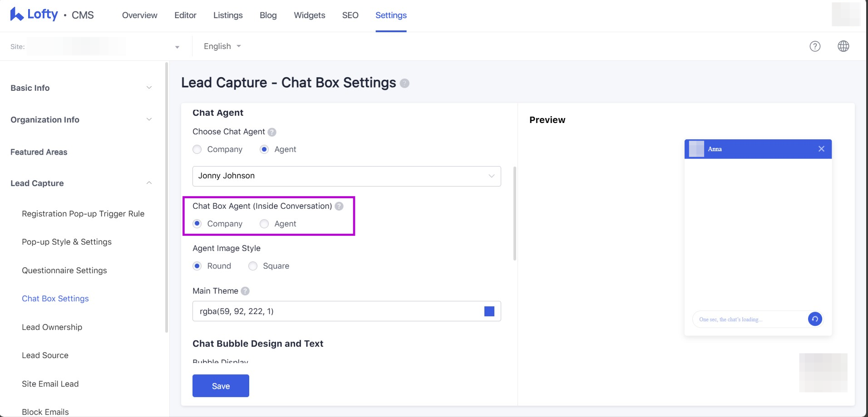Image resolution: width=868 pixels, height=417 pixels.
Task: Click the Main Theme blue color swatch
Action: click(489, 311)
